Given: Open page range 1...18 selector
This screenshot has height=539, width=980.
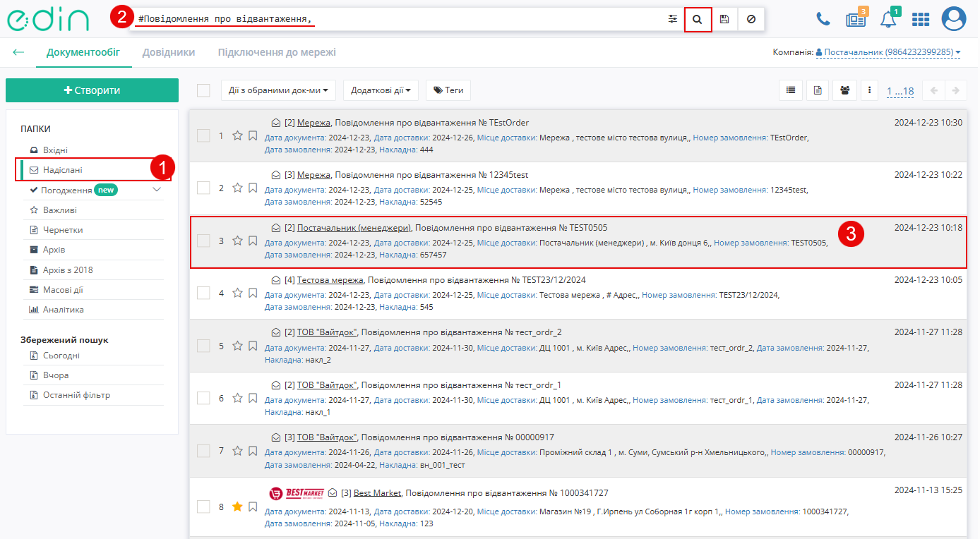Looking at the screenshot, I should pyautogui.click(x=900, y=91).
